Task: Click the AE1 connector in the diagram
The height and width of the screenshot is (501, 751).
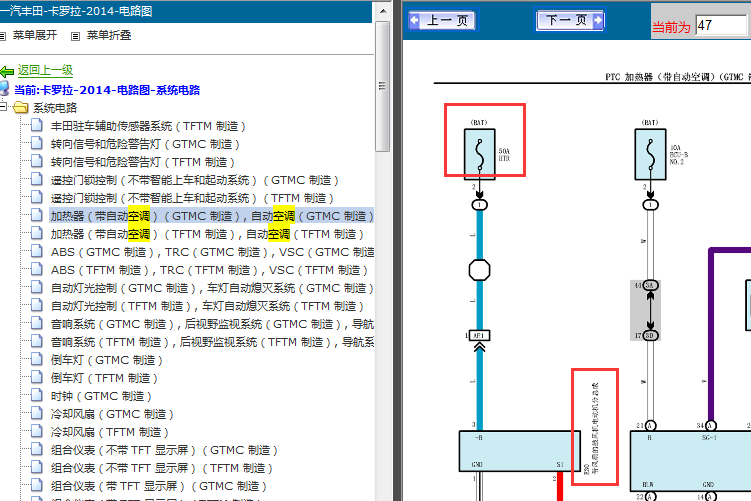Action: pos(478,335)
